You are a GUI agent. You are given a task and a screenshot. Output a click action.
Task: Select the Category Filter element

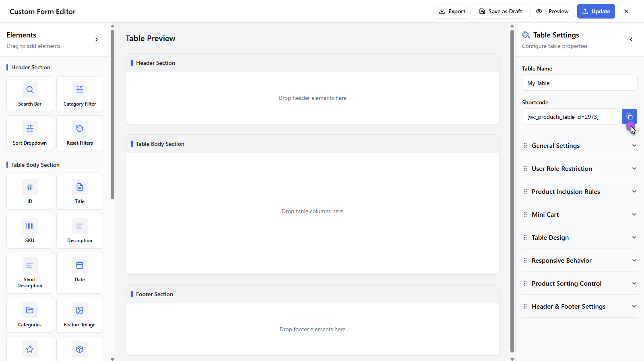pyautogui.click(x=80, y=94)
